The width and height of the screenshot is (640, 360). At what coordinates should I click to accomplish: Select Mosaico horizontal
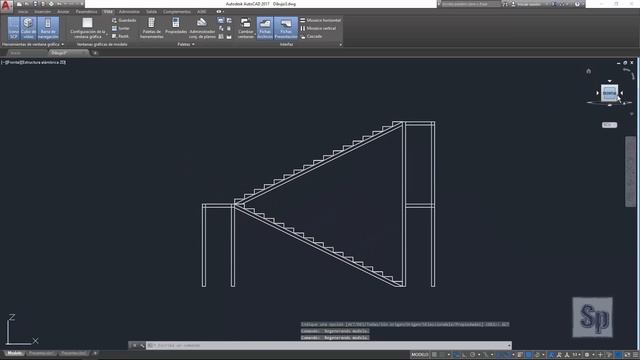[x=320, y=20]
